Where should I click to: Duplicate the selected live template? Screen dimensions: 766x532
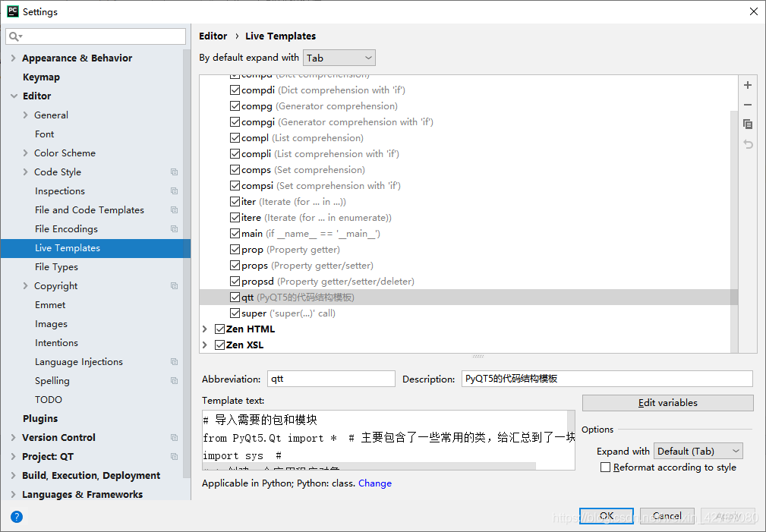point(748,124)
